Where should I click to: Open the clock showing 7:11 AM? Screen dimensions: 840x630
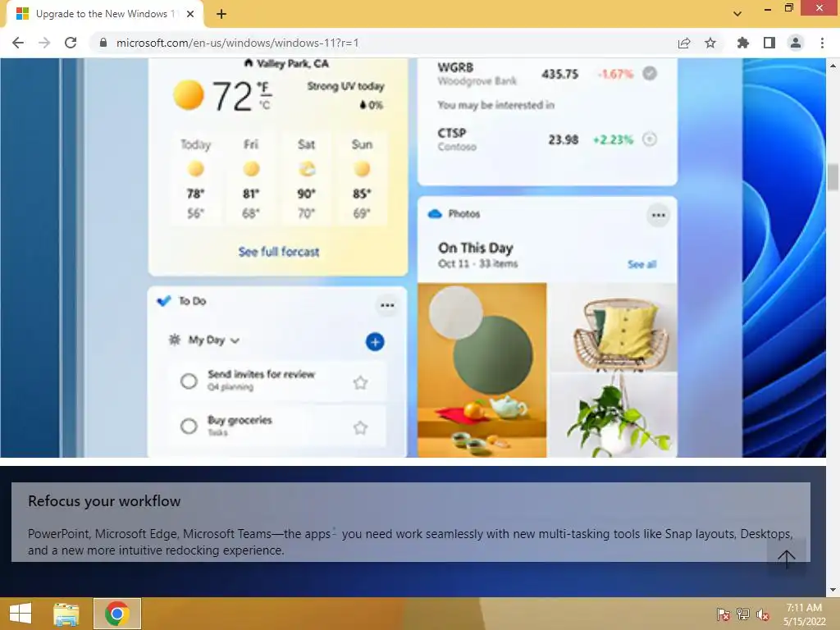pyautogui.click(x=804, y=614)
